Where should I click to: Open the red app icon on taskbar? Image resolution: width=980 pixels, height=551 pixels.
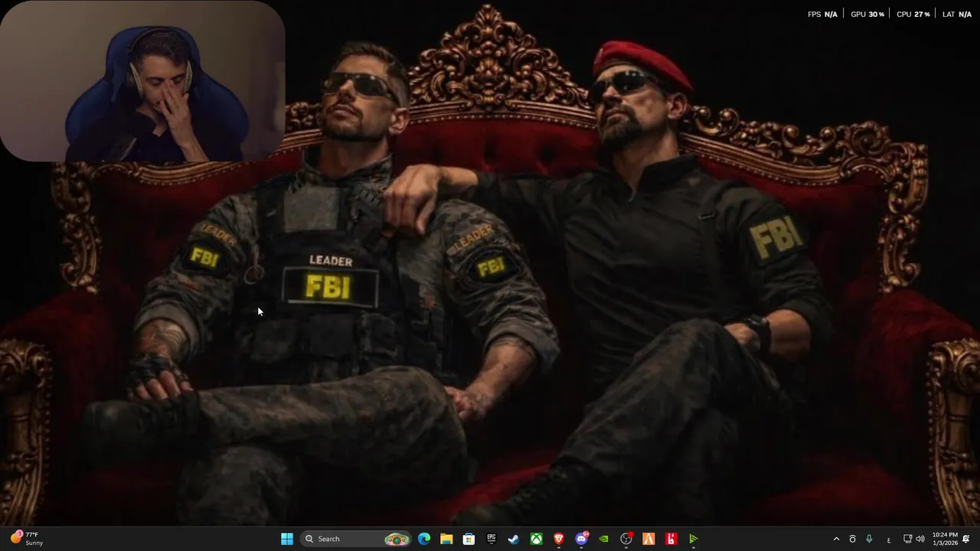pyautogui.click(x=671, y=539)
